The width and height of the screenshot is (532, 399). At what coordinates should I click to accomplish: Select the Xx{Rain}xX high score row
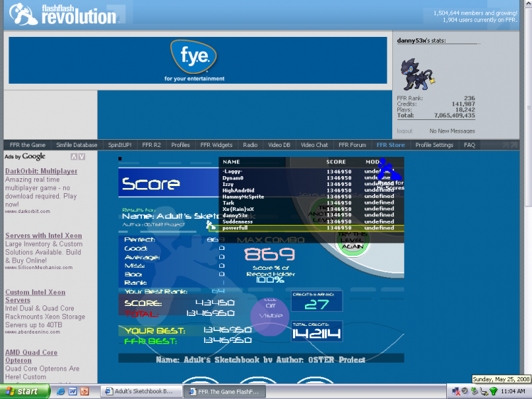click(311, 209)
